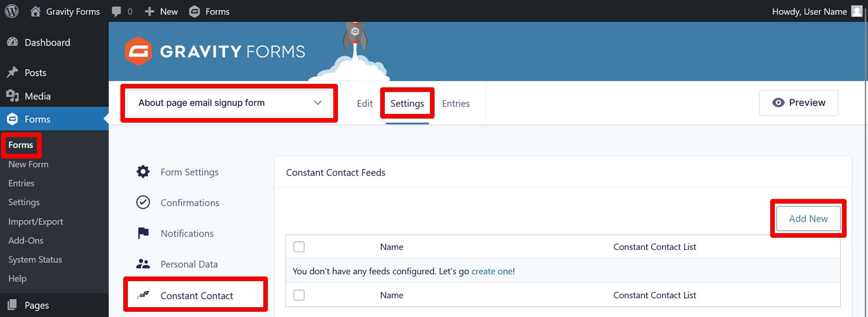Click Name column header in feeds table
The image size is (868, 317).
(392, 247)
